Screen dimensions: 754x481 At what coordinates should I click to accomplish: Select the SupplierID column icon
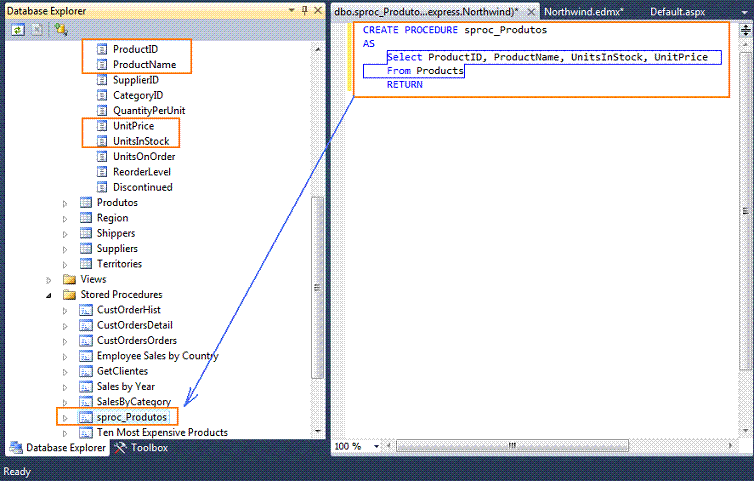102,80
